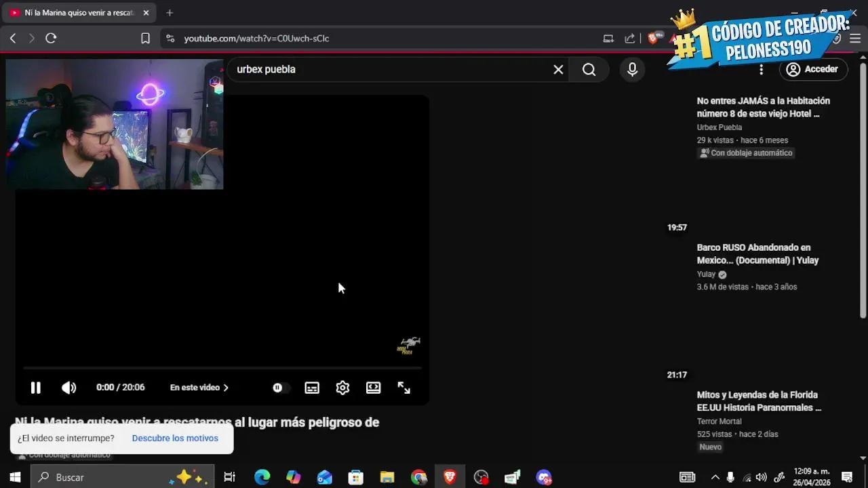Click the taskbar Buscar search box
868x488 pixels.
123,477
